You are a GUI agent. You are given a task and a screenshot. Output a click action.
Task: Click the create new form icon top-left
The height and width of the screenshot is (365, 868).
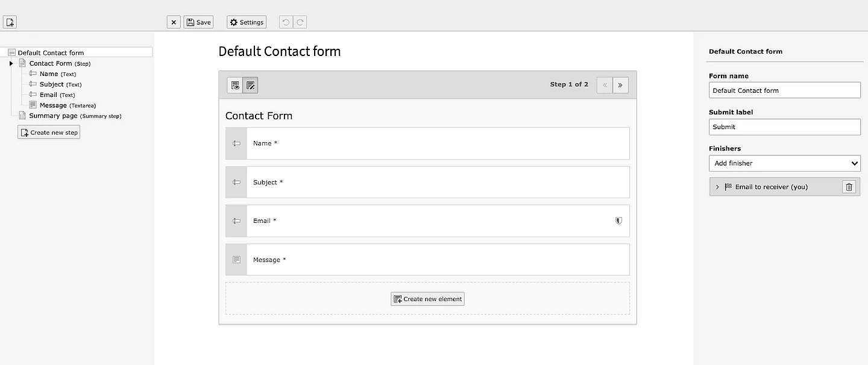(10, 22)
